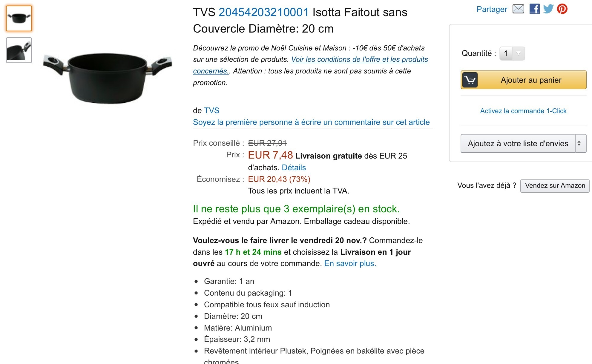Open the Partager link

492,9
